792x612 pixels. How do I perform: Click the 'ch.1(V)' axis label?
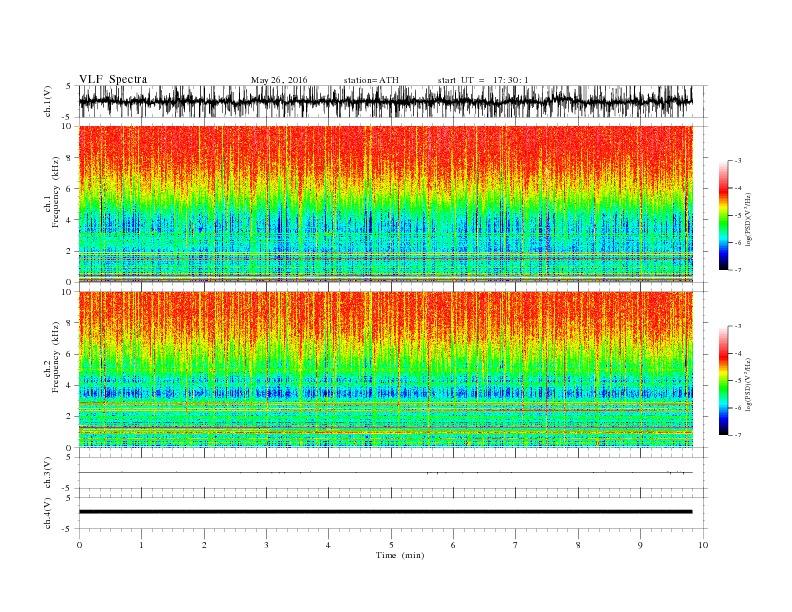click(x=48, y=103)
